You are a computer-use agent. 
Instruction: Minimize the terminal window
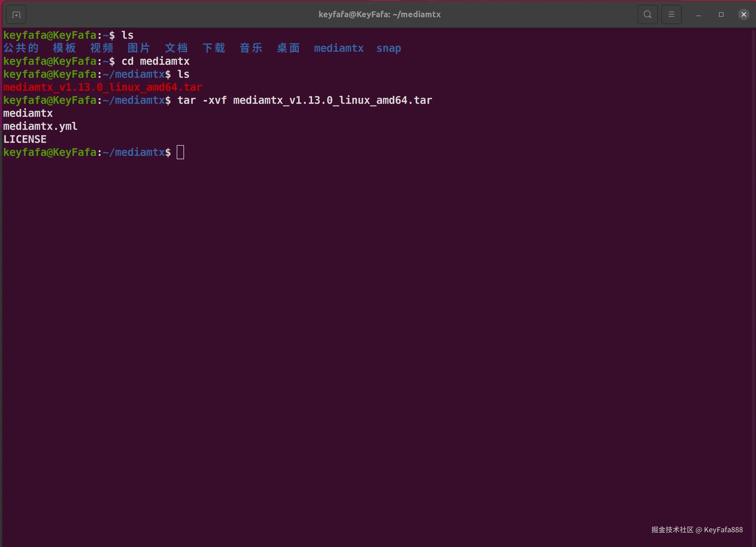(698, 15)
